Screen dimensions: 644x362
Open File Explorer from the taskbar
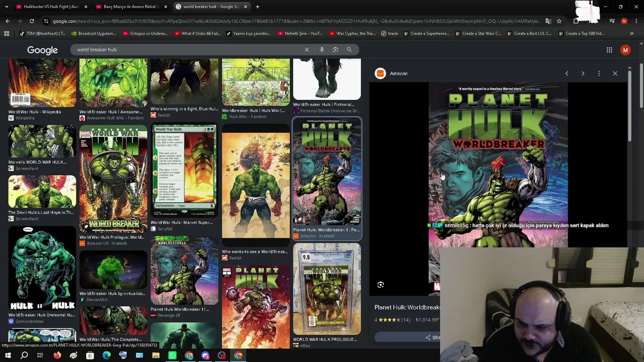(155, 355)
